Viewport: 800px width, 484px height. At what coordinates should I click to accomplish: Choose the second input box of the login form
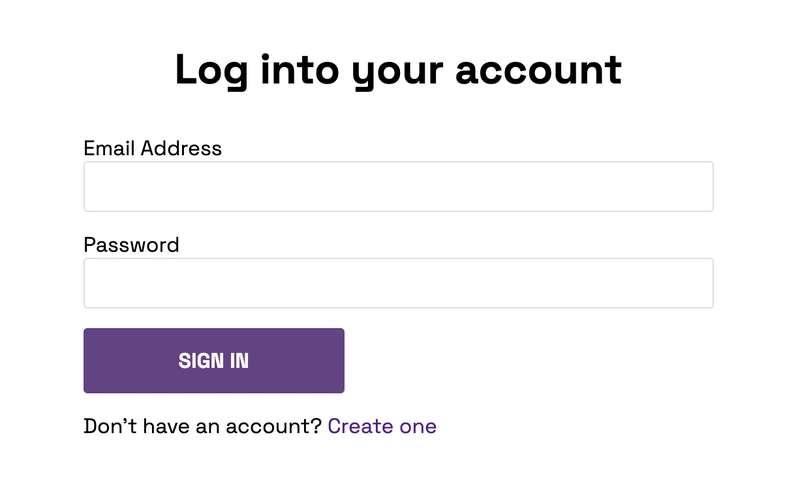tap(398, 283)
